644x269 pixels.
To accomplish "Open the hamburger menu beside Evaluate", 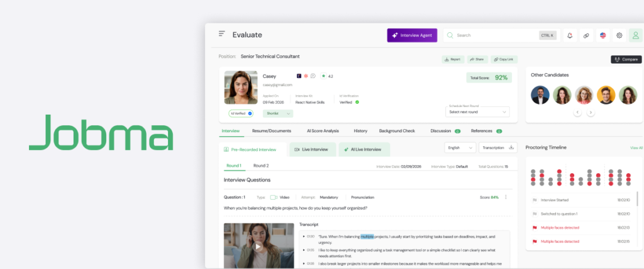I will 222,34.
